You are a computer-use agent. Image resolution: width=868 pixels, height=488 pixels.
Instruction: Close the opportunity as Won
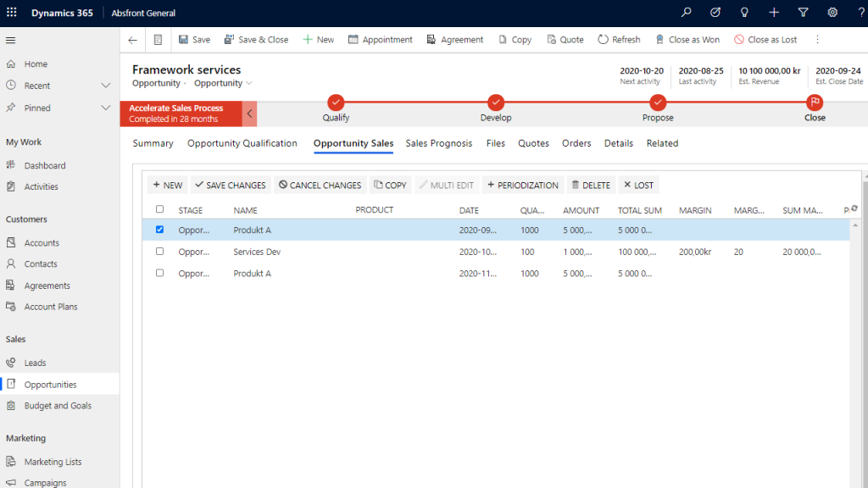(687, 40)
